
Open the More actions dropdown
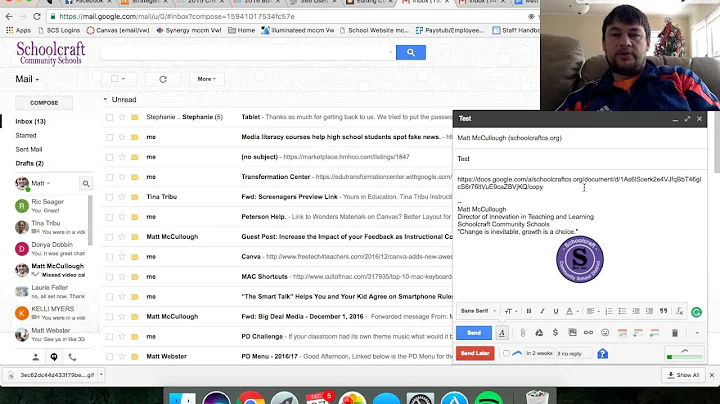(x=206, y=79)
